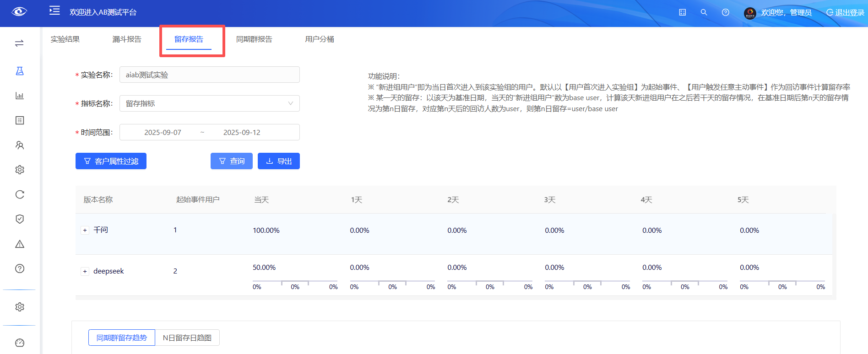
Task: Toggle the sidebar swap arrows icon
Action: [x=19, y=43]
